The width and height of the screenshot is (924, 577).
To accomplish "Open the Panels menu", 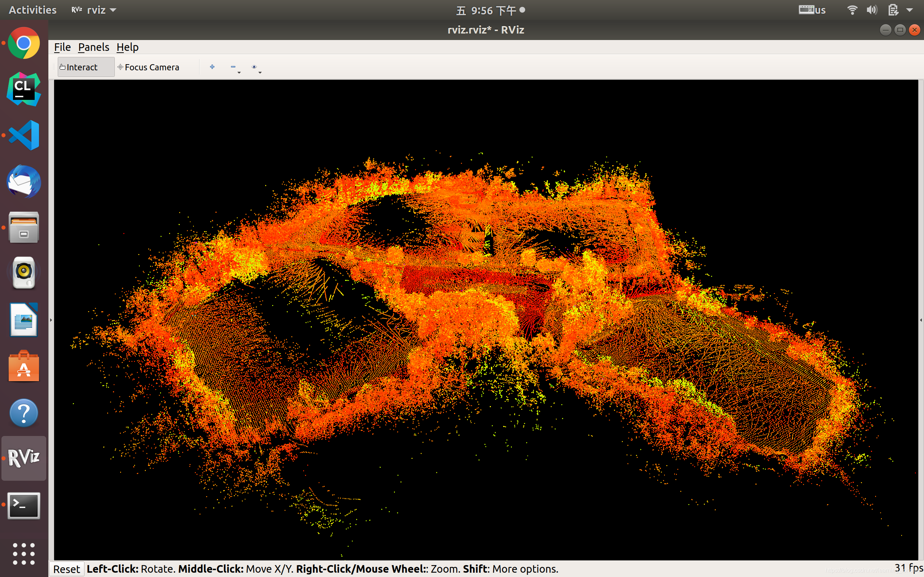I will 93,47.
